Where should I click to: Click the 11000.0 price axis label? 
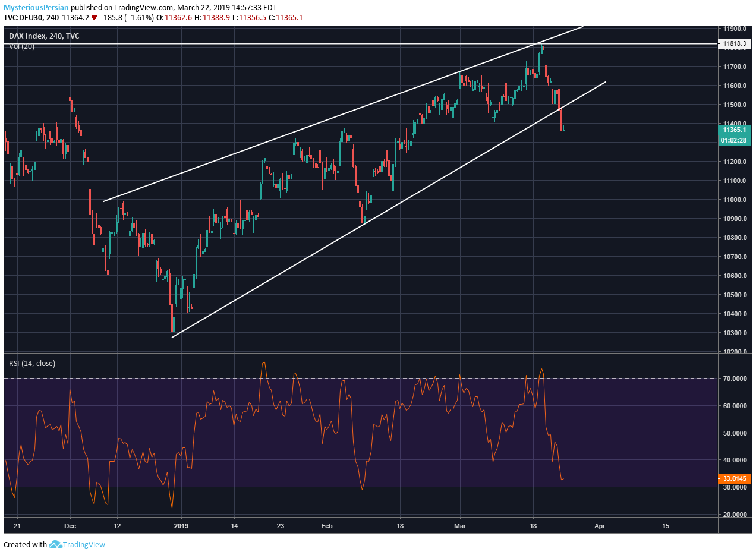coord(735,200)
